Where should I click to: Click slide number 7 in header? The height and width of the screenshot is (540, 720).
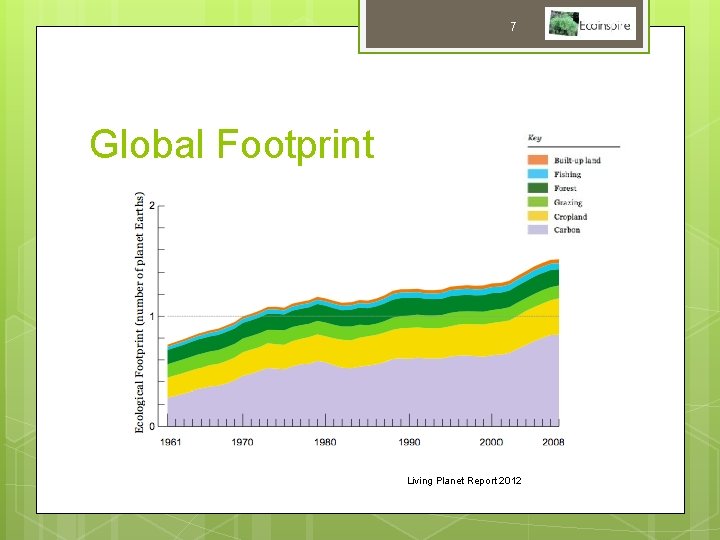click(x=513, y=27)
